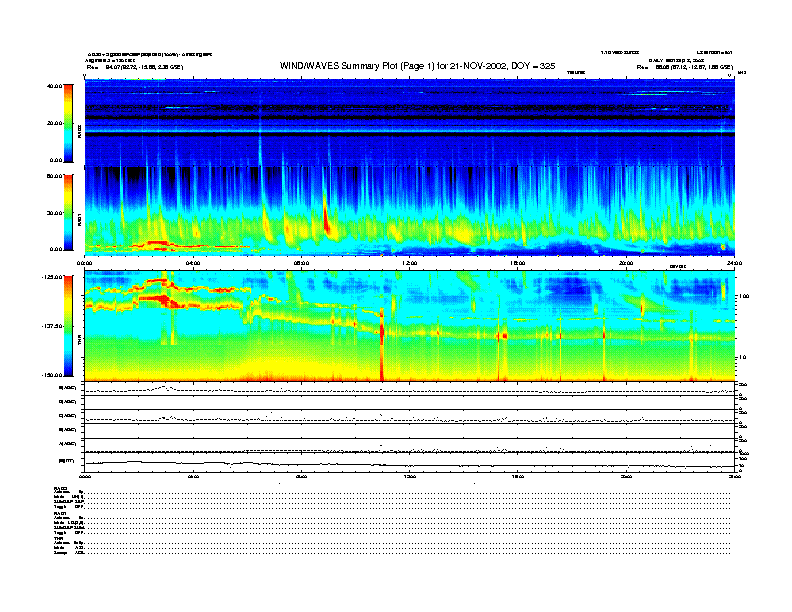Click the upper-left spacecraft position header text

(x=135, y=67)
